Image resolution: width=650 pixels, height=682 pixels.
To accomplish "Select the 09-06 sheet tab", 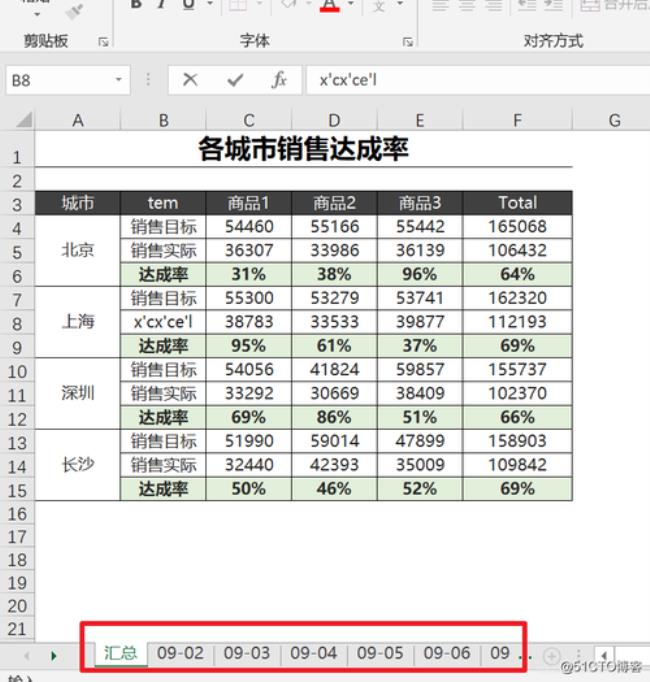I will (447, 653).
